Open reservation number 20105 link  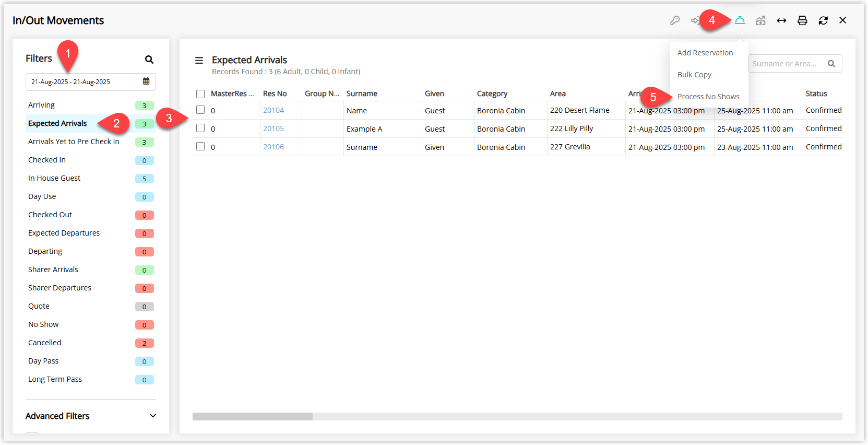[274, 128]
